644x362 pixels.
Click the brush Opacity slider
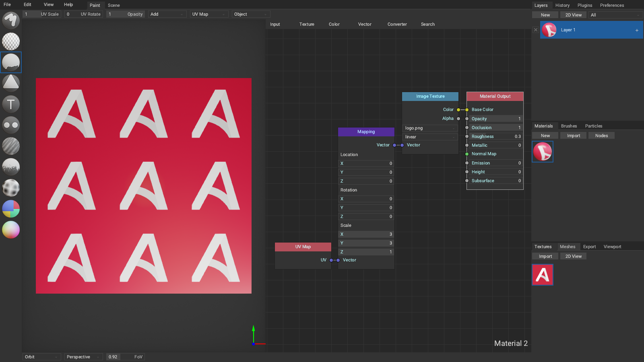125,14
